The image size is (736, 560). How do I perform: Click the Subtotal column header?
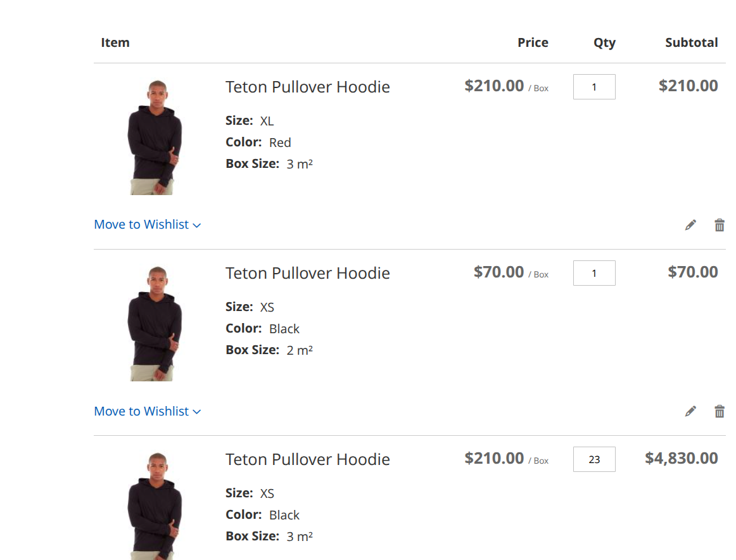pyautogui.click(x=691, y=42)
